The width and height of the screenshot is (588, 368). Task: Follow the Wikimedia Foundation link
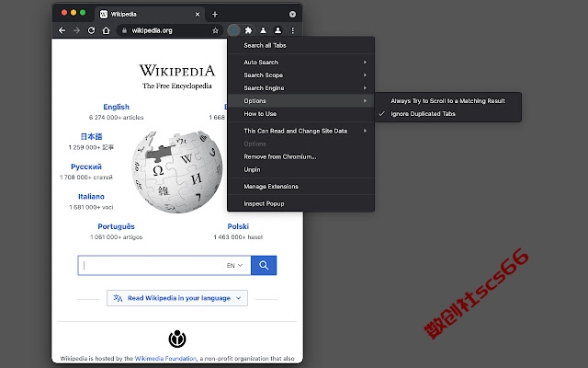[x=165, y=358]
